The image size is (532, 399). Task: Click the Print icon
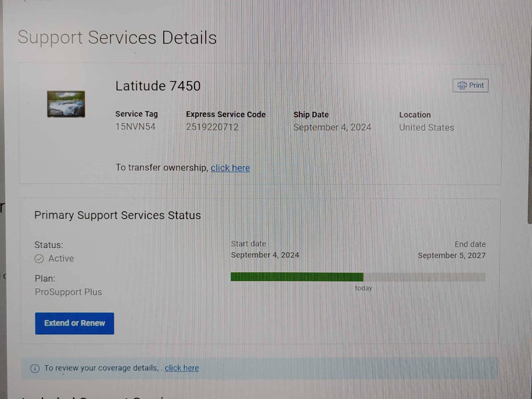[470, 85]
